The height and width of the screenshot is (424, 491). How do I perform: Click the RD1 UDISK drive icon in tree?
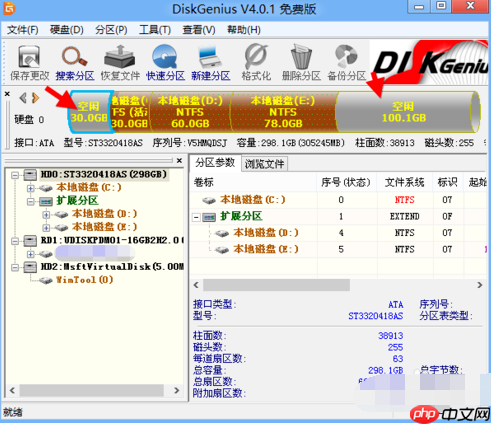click(x=30, y=241)
